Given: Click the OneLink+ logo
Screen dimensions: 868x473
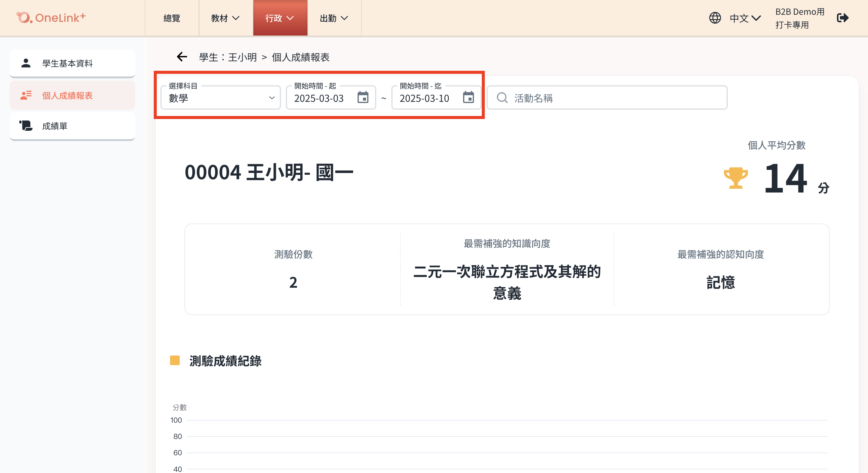Looking at the screenshot, I should point(51,17).
